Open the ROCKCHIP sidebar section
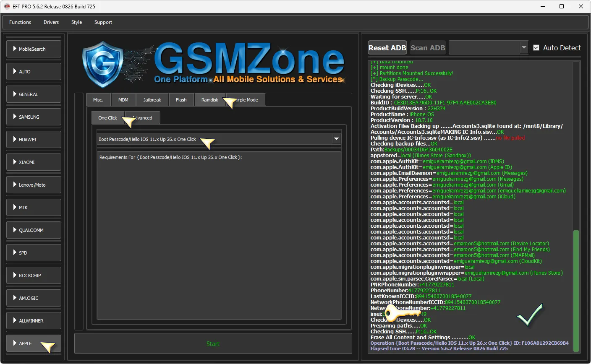Viewport: 591px width, 364px height. coord(34,276)
